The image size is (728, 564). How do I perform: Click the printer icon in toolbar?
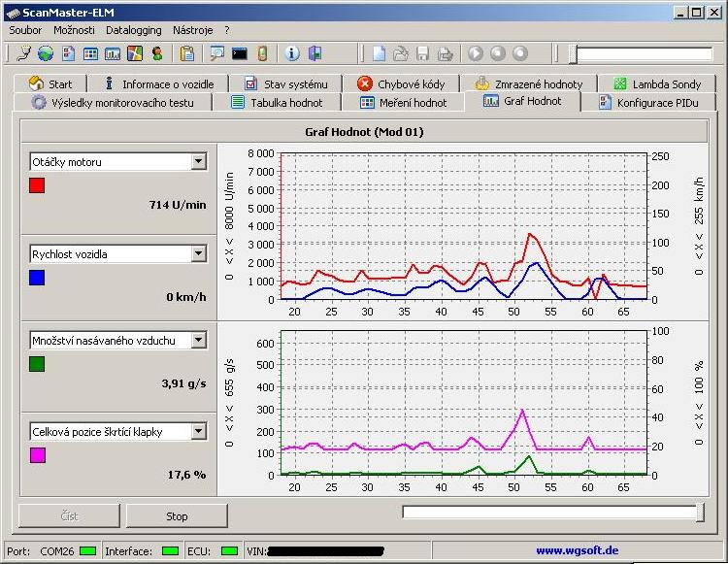pyautogui.click(x=445, y=53)
